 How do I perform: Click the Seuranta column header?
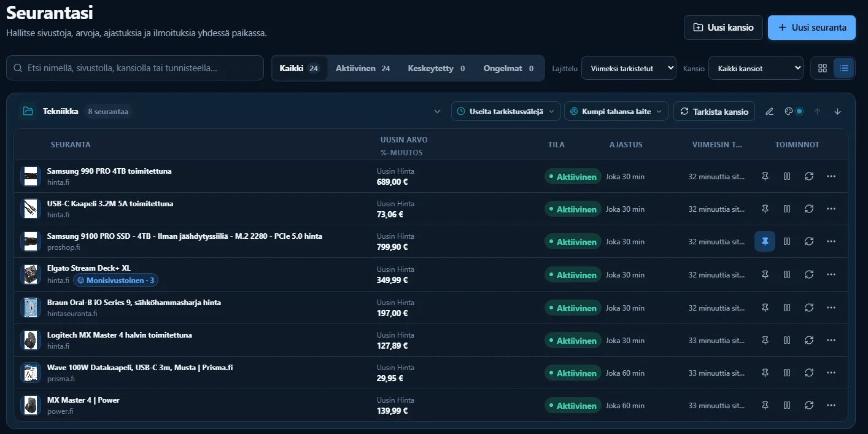click(x=71, y=145)
